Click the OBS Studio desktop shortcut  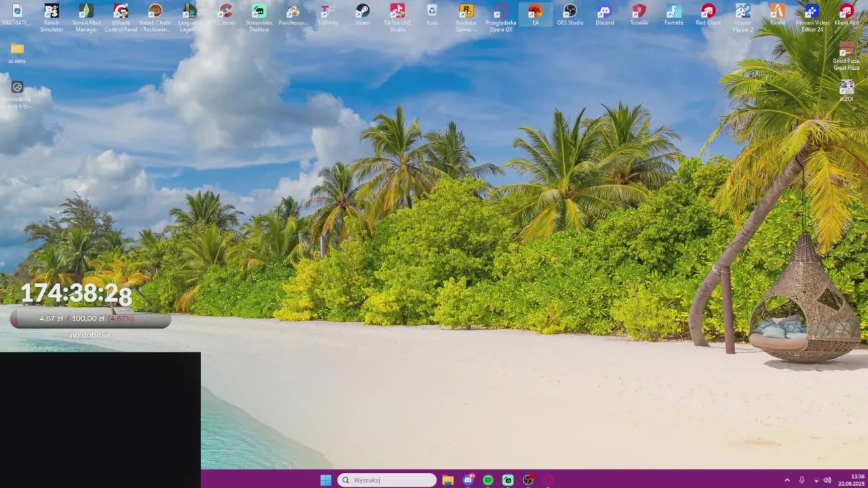(570, 15)
